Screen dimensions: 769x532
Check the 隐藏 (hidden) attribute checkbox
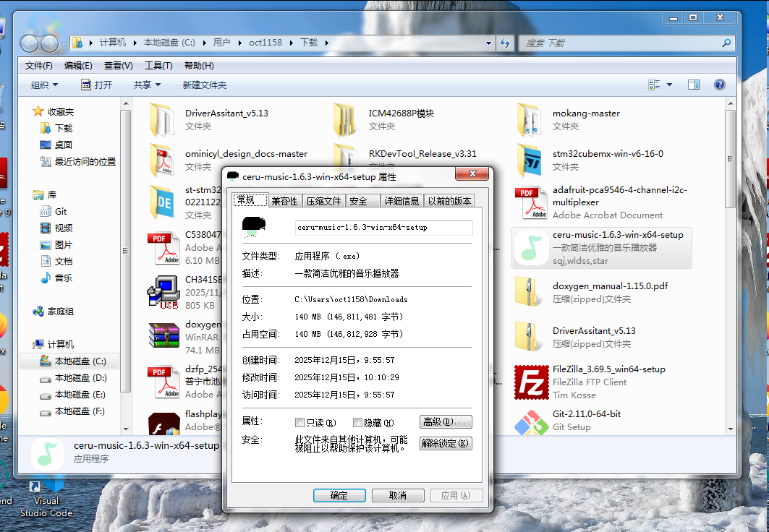pyautogui.click(x=357, y=423)
